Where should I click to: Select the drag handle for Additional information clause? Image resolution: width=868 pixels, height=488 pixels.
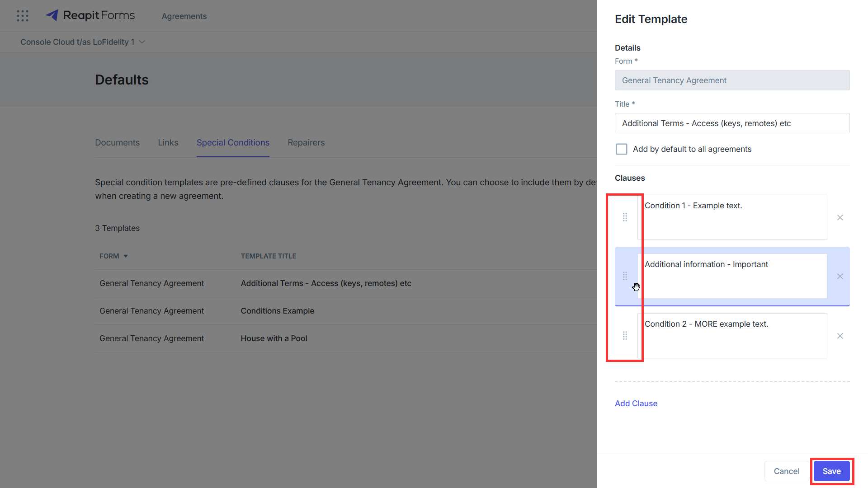(x=625, y=276)
